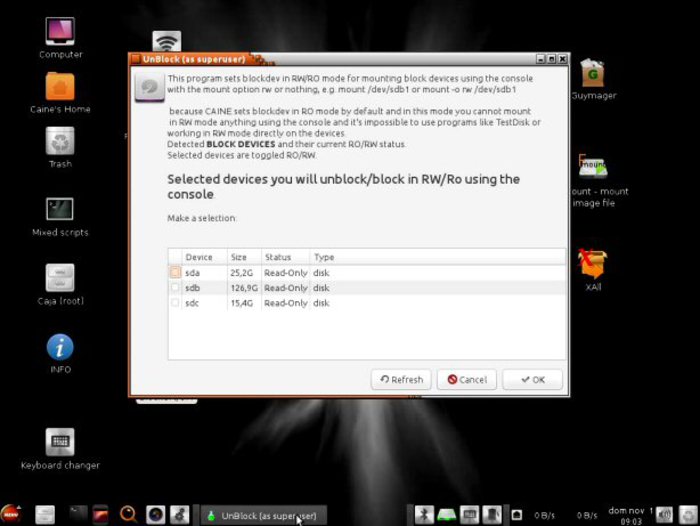The height and width of the screenshot is (526, 700).
Task: Tick the checkbox for device sdc
Action: [175, 303]
